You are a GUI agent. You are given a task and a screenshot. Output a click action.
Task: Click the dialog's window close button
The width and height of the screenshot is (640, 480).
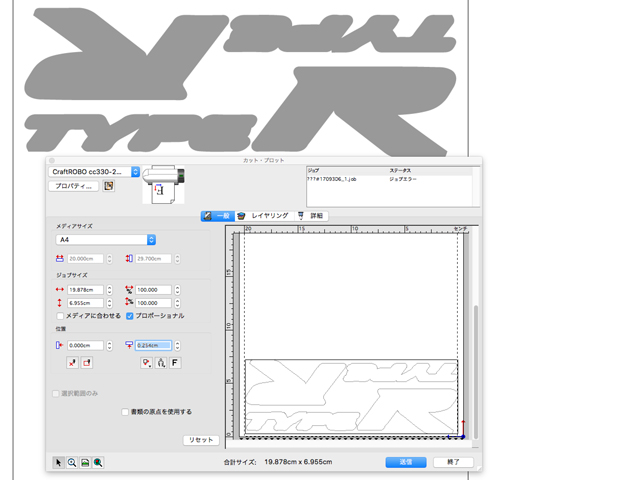coord(52,160)
